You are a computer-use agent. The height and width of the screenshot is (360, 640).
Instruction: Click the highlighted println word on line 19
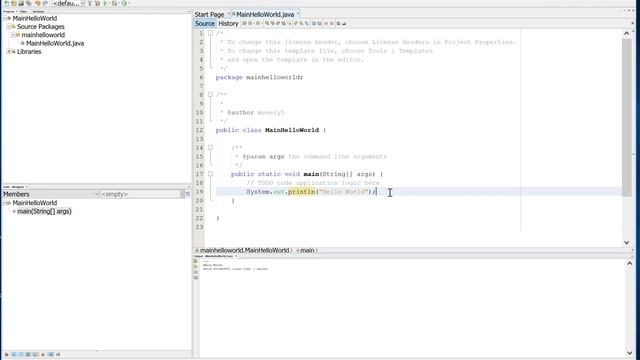301,192
